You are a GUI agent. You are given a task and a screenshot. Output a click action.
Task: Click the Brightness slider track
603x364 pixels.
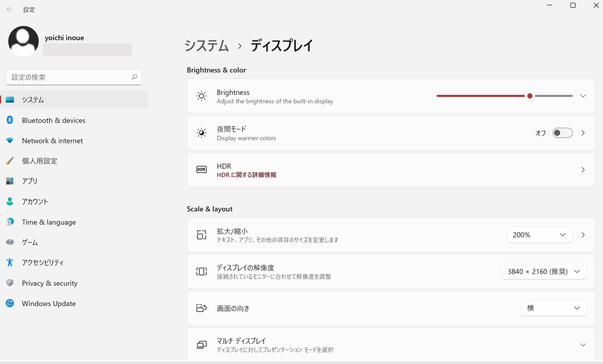coord(480,96)
